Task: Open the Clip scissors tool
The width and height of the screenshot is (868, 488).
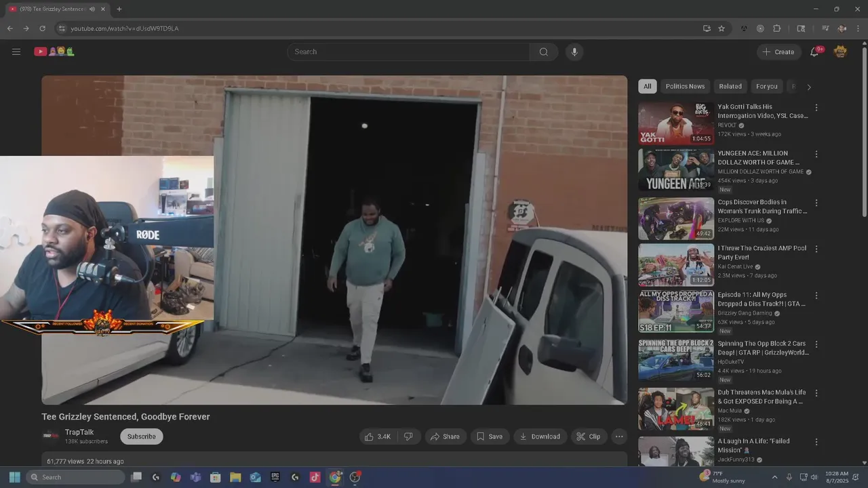Action: pos(589,436)
